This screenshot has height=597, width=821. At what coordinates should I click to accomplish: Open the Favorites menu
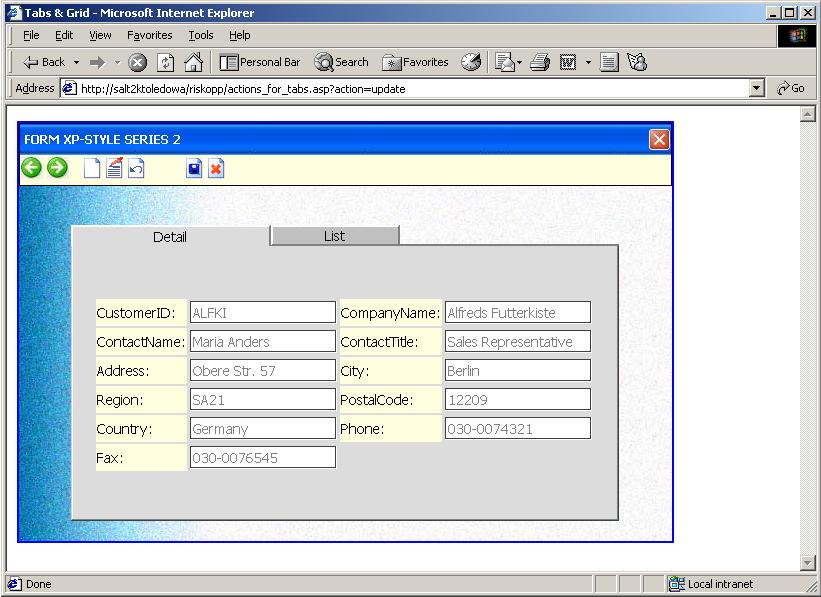click(149, 35)
